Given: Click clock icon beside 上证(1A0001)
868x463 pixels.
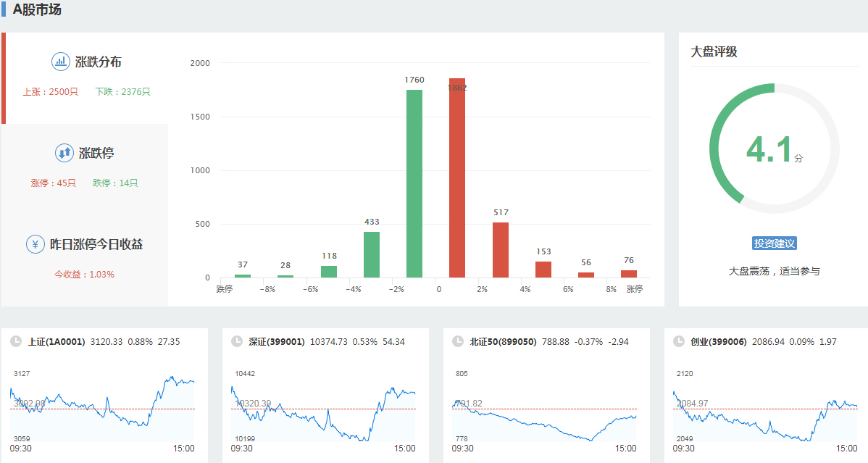Looking at the screenshot, I should [16, 341].
